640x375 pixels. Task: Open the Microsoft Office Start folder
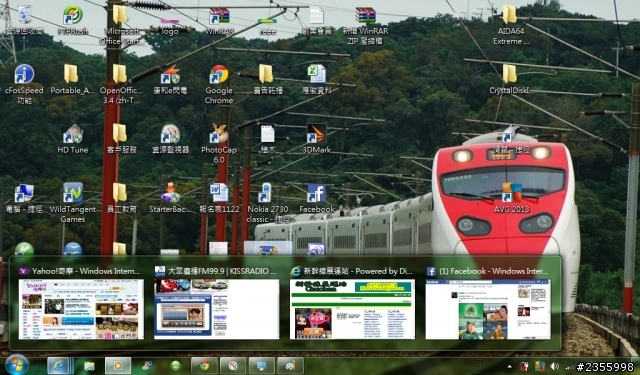click(120, 15)
